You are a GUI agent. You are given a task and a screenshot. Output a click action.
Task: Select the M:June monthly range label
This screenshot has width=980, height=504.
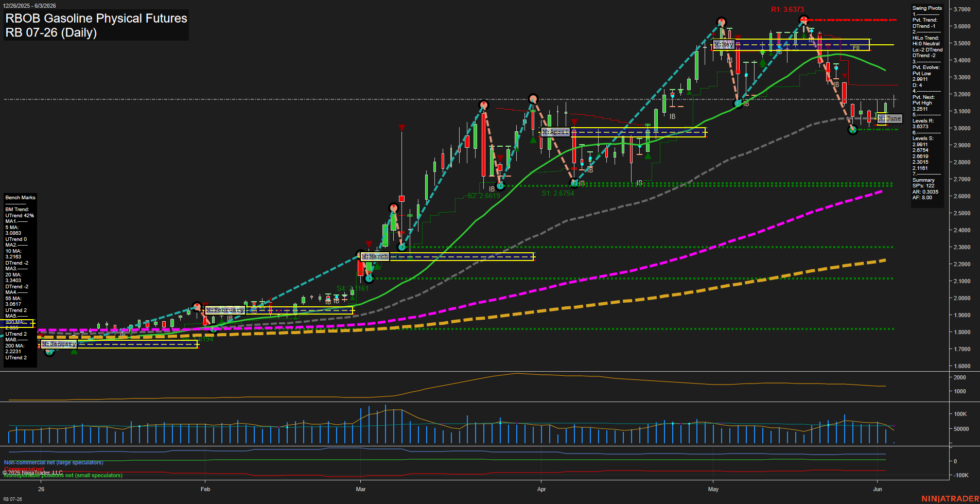point(890,118)
